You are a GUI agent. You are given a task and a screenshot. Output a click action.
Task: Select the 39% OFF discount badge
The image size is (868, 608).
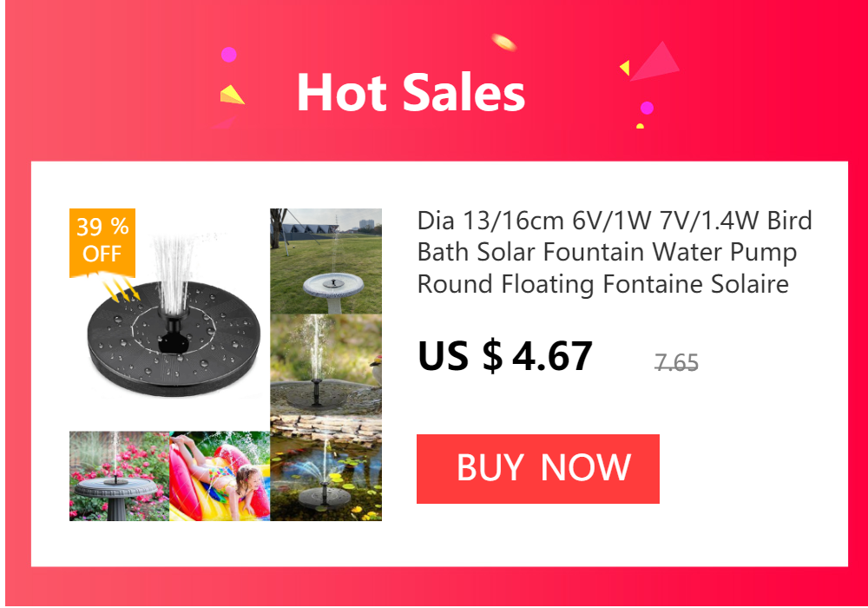click(x=102, y=241)
